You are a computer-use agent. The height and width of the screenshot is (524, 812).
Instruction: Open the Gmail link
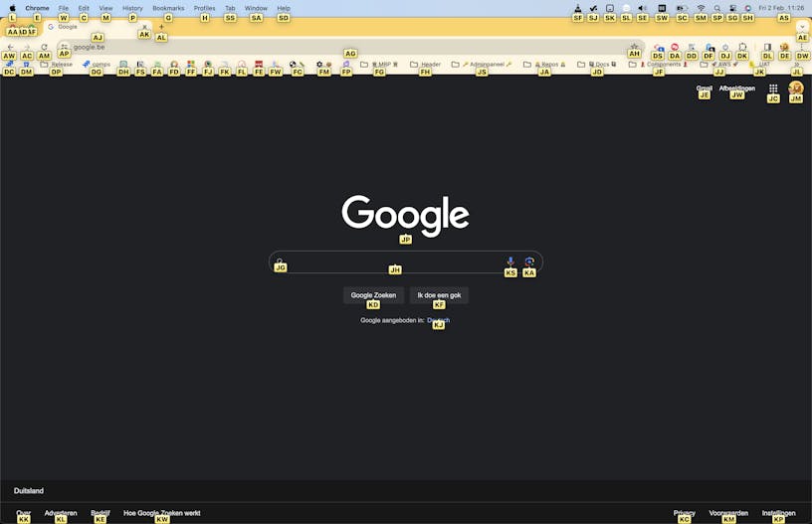[705, 88]
